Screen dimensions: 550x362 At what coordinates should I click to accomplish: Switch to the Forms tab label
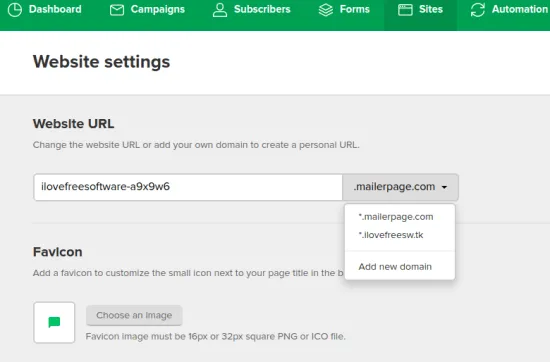click(355, 9)
